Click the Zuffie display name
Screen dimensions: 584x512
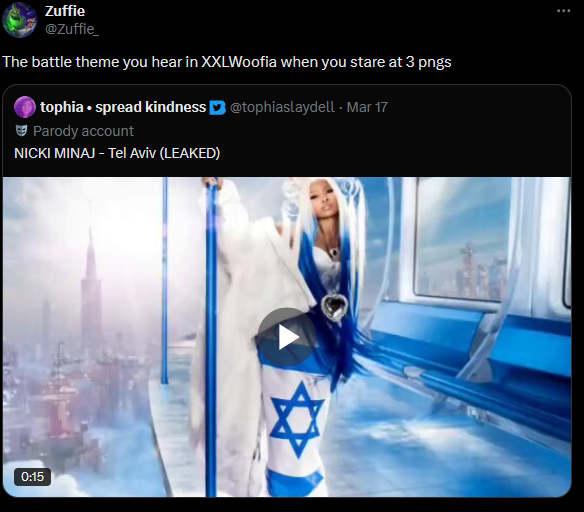pyautogui.click(x=65, y=11)
